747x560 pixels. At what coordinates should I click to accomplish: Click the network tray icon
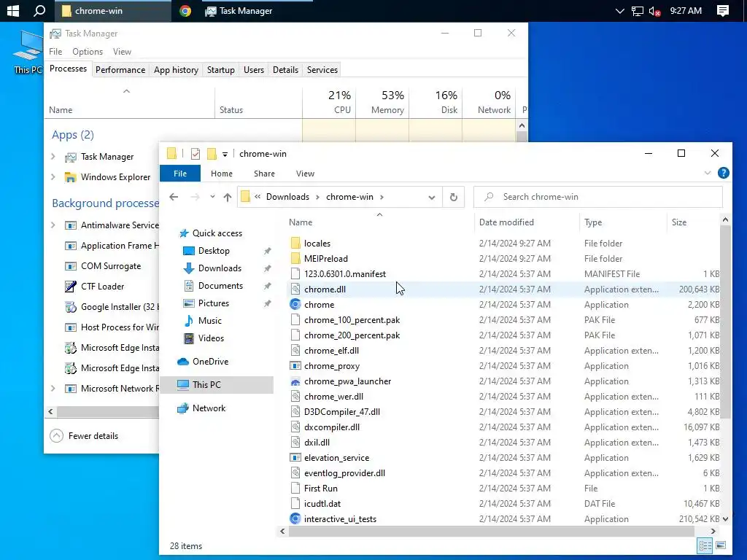(638, 11)
